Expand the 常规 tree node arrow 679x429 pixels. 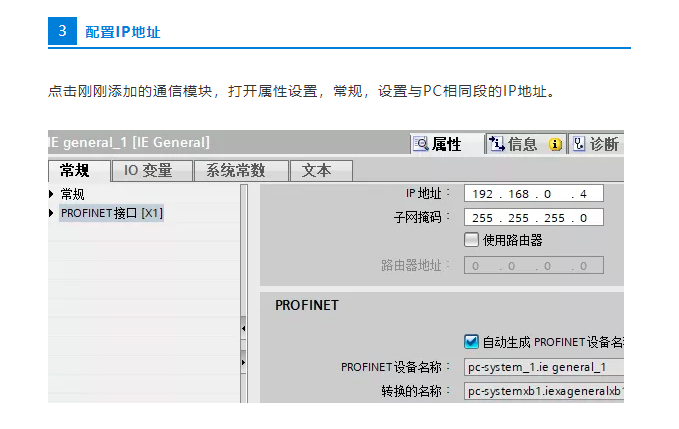[x=52, y=194]
